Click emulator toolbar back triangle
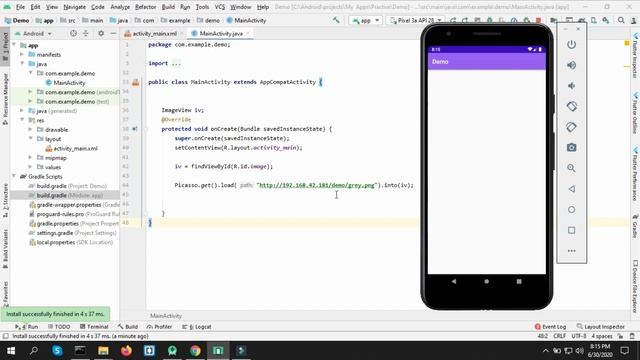The width and height of the screenshot is (640, 360). click(x=571, y=189)
